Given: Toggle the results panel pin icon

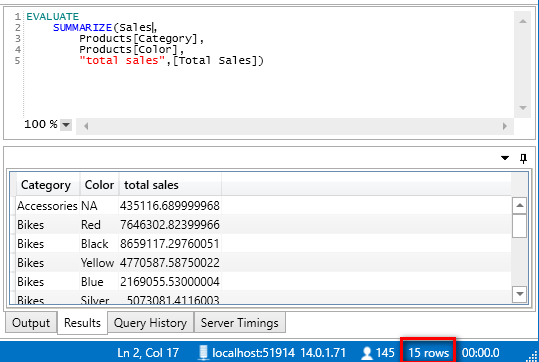Looking at the screenshot, I should [x=523, y=158].
